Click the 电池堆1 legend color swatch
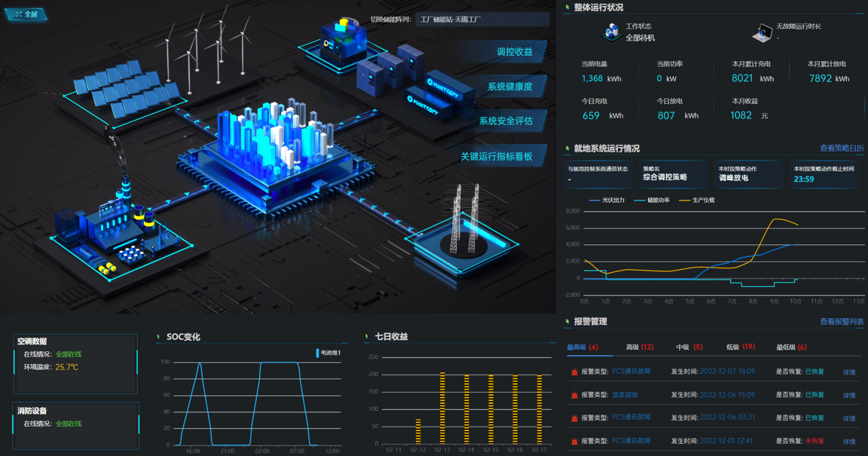868x456 pixels. pos(317,353)
